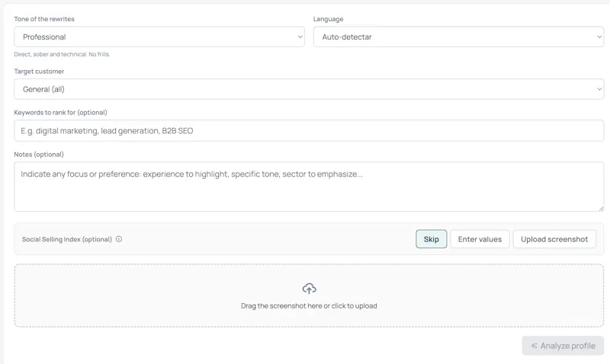Click the Target customer label

(x=39, y=72)
